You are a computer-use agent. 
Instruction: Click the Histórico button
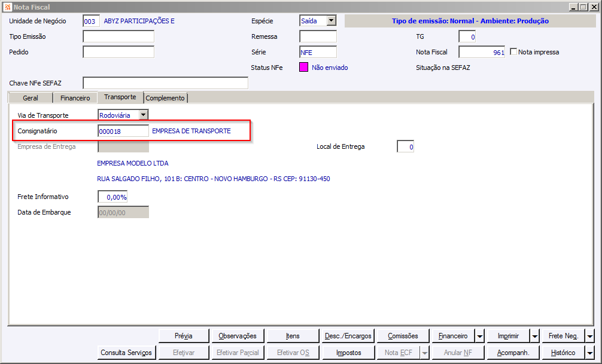point(563,353)
